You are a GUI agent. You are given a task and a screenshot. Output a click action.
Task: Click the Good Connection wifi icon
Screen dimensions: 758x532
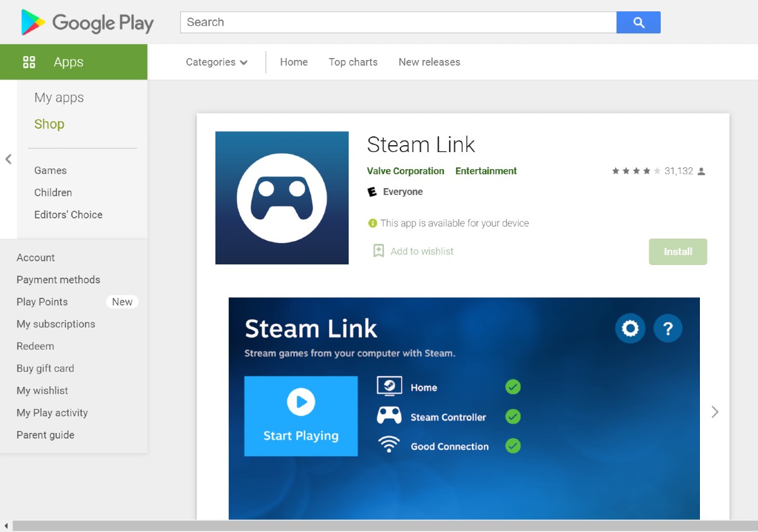[x=389, y=445]
